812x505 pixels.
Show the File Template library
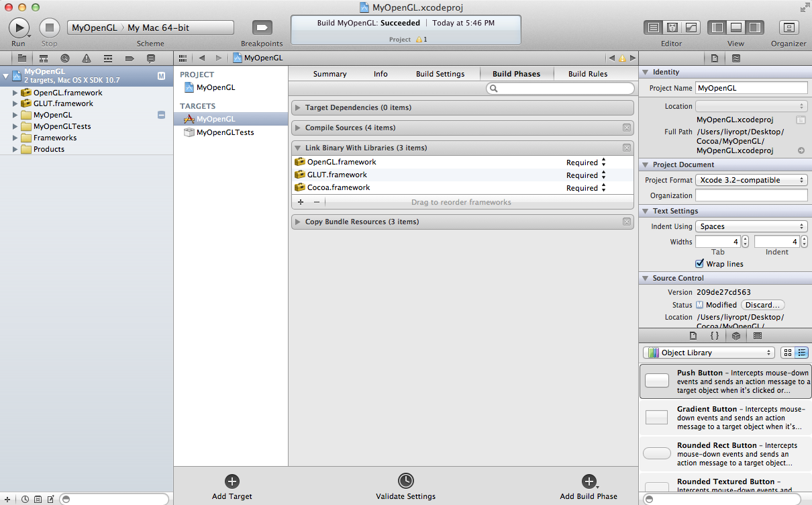point(693,336)
